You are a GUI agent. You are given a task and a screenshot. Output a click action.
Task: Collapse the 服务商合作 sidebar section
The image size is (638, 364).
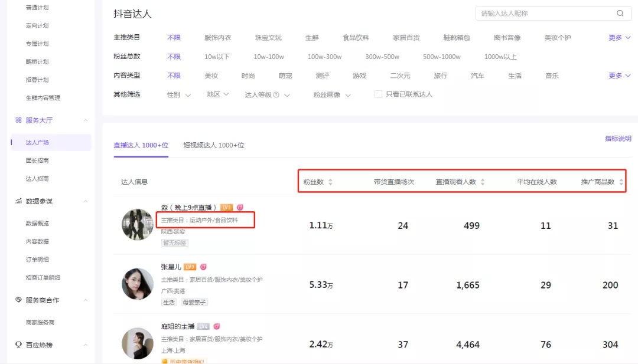(86, 300)
